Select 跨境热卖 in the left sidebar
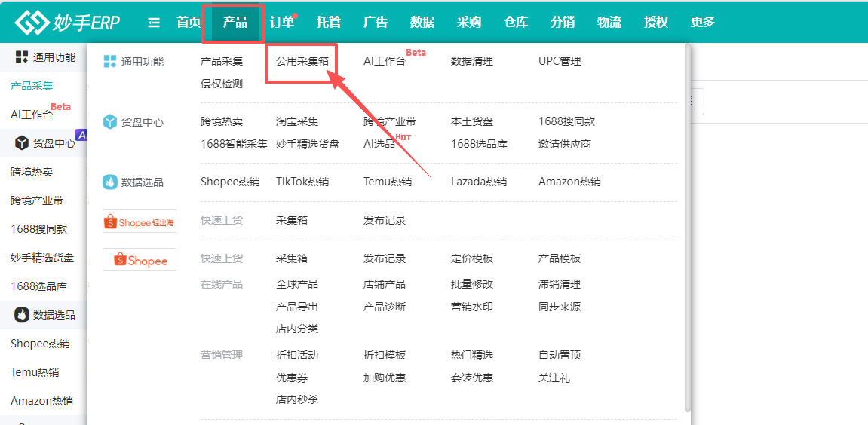 [x=32, y=172]
